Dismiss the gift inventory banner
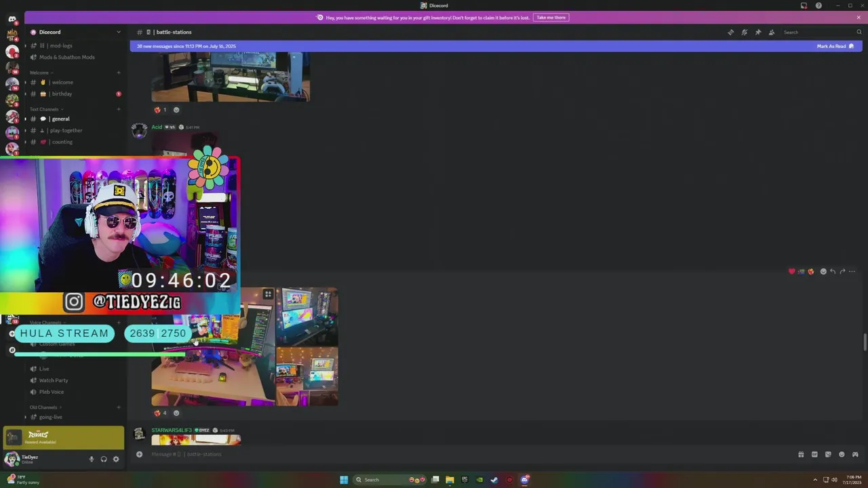Image resolution: width=868 pixels, height=488 pixels. (859, 17)
